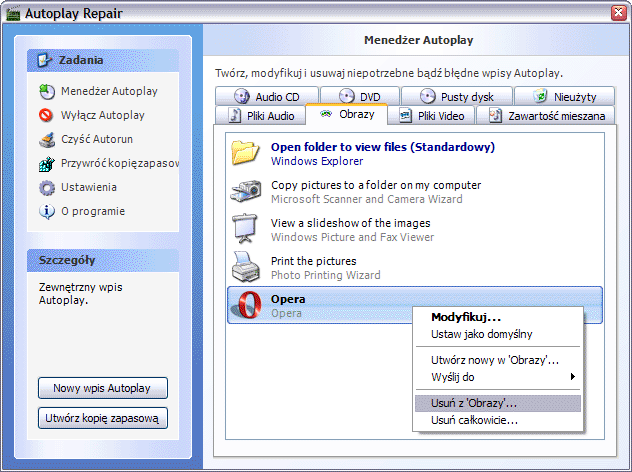The image size is (632, 472).
Task: Click the DVD disc icon
Action: tap(346, 96)
